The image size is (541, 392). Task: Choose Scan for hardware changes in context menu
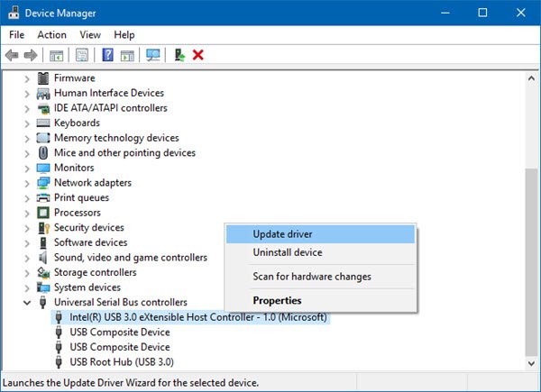(320, 277)
